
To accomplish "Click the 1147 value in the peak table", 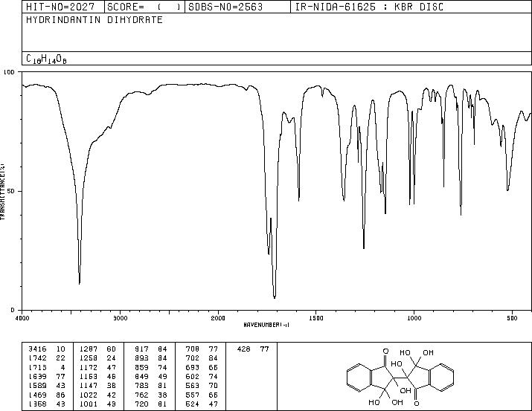I will [89, 386].
